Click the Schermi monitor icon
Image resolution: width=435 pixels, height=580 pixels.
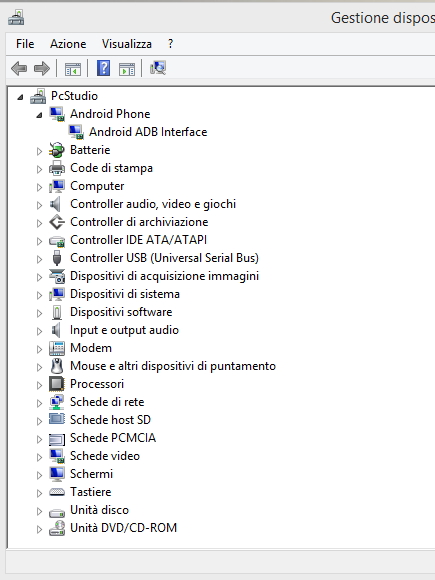tap(57, 474)
